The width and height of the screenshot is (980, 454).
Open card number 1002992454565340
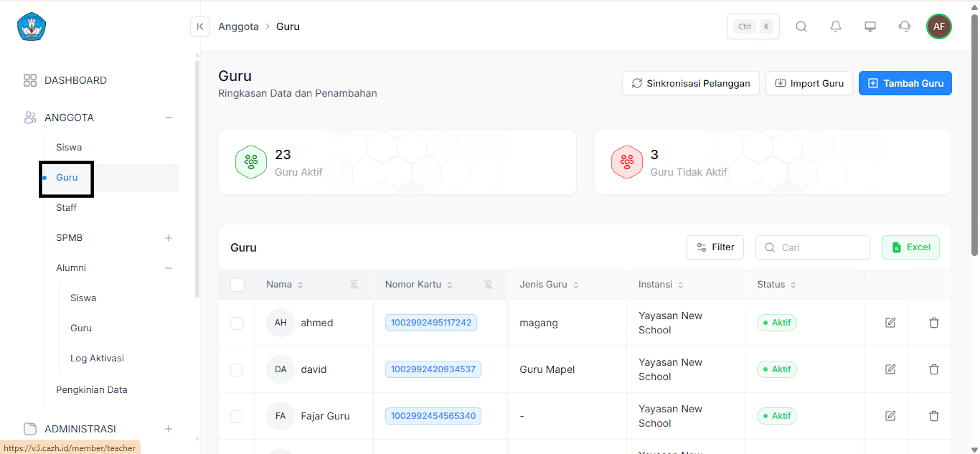[433, 416]
